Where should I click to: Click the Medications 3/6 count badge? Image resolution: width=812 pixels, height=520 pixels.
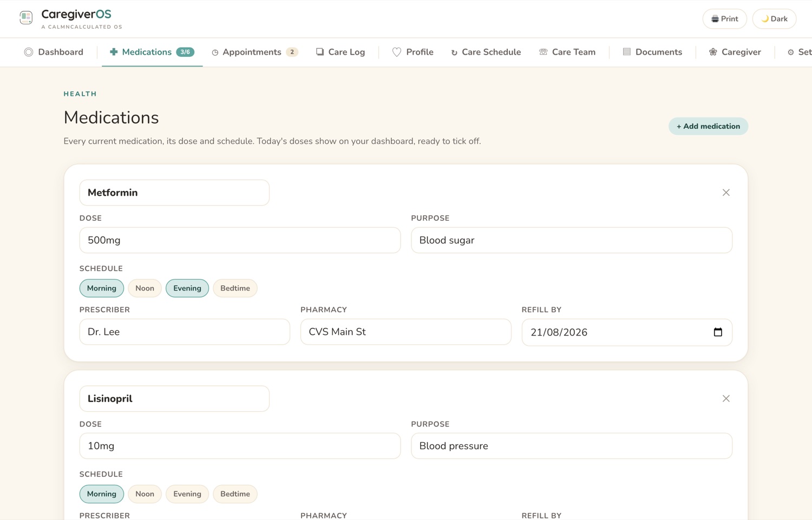(185, 52)
